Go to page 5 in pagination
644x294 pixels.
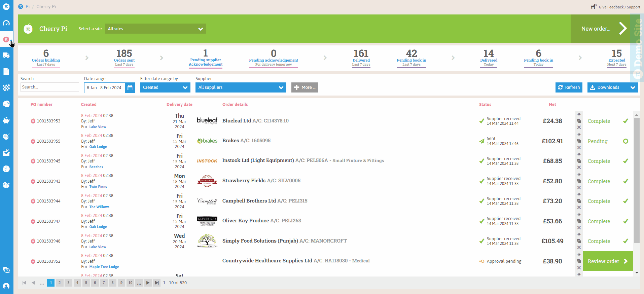(x=86, y=283)
